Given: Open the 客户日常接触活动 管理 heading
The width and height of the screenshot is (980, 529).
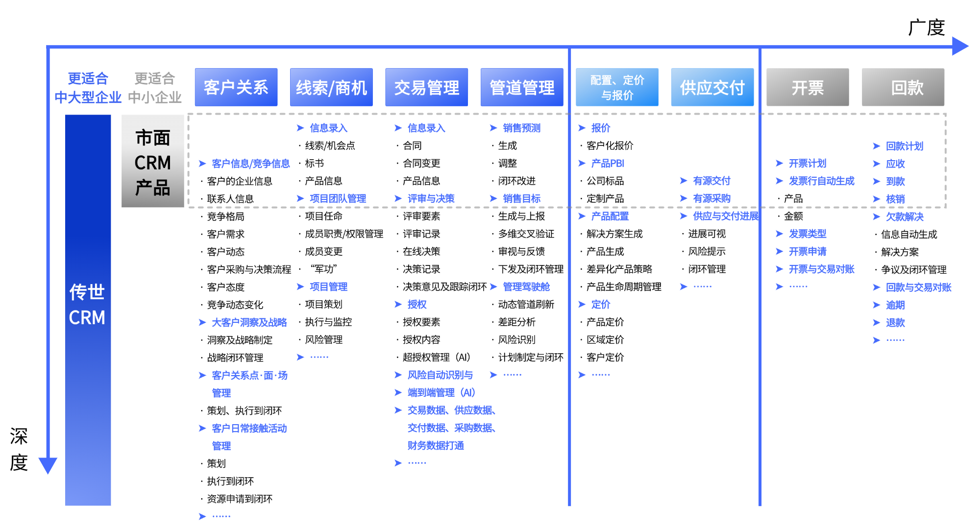Looking at the screenshot, I should [x=249, y=437].
